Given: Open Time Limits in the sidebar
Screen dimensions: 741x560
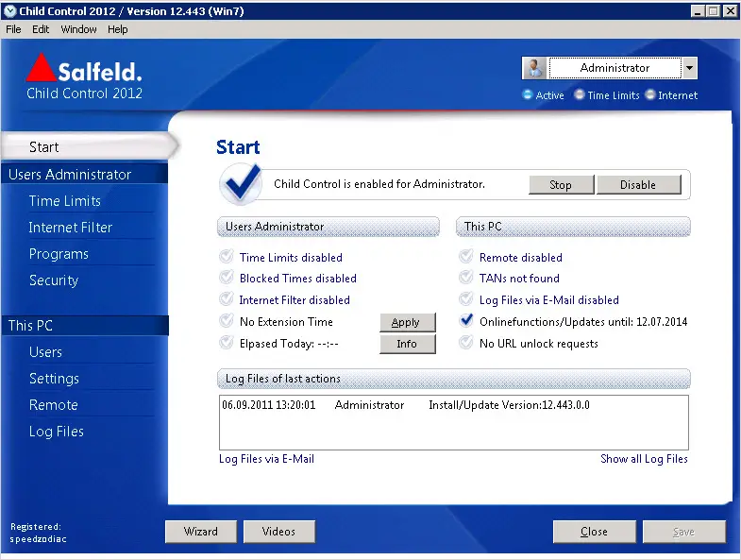Looking at the screenshot, I should [x=65, y=201].
